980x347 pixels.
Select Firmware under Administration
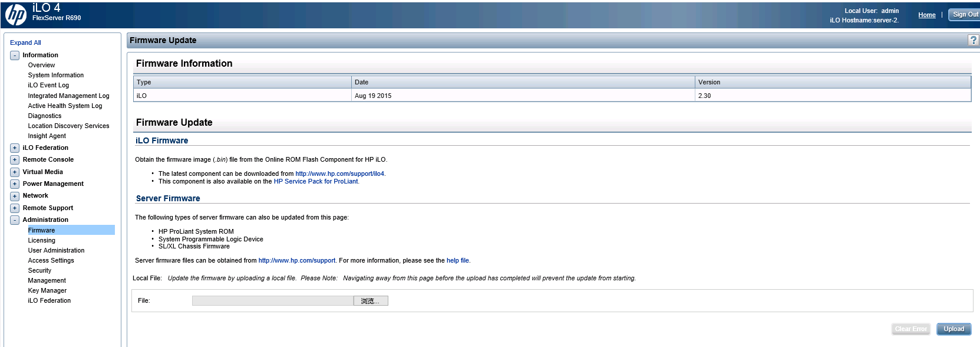[x=71, y=230]
